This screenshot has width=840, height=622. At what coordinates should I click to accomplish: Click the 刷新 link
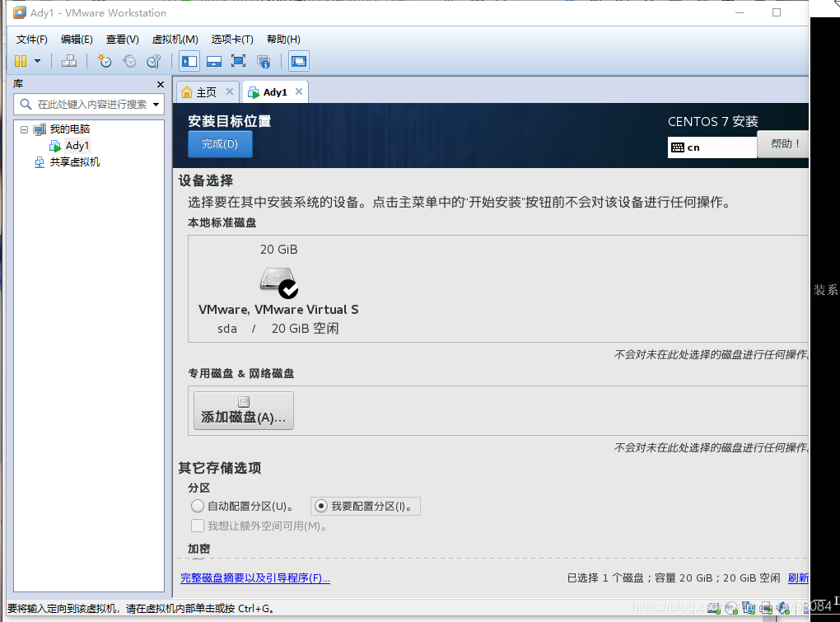pyautogui.click(x=798, y=578)
